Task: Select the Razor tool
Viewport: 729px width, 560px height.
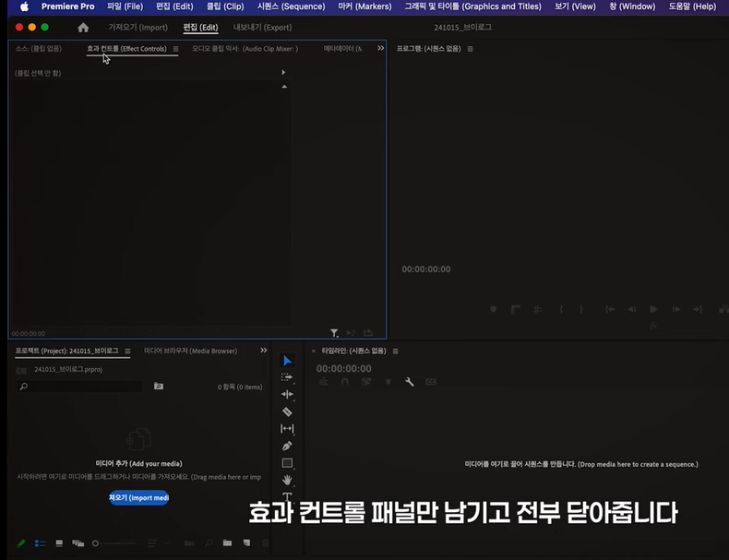Action: (x=287, y=411)
